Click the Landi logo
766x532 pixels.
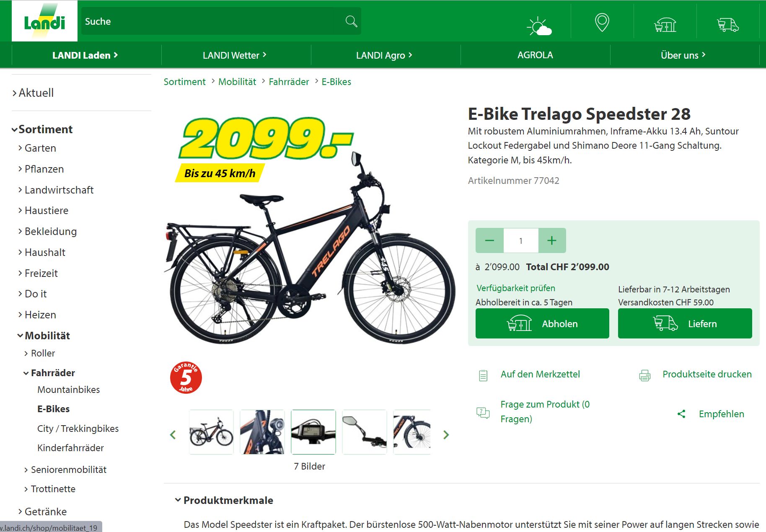click(x=44, y=21)
